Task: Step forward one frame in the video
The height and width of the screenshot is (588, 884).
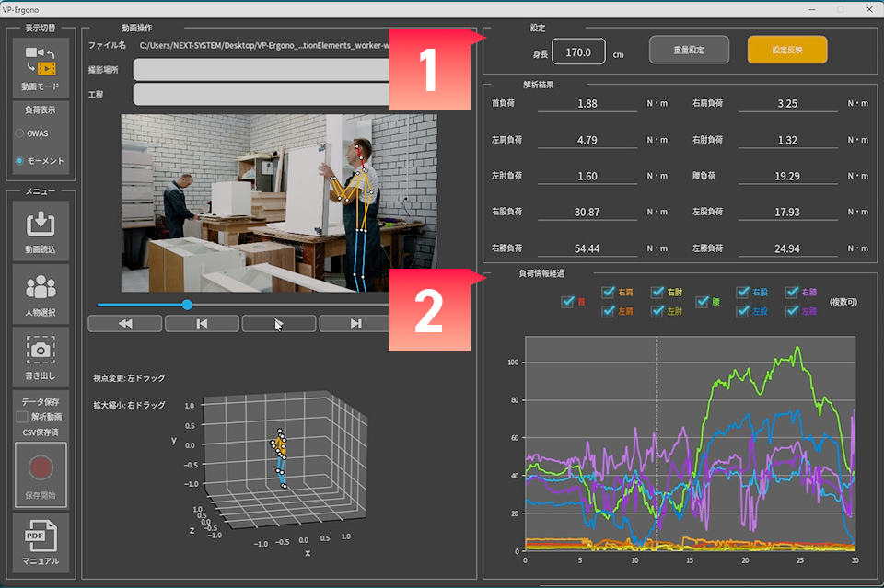Action: [x=355, y=323]
